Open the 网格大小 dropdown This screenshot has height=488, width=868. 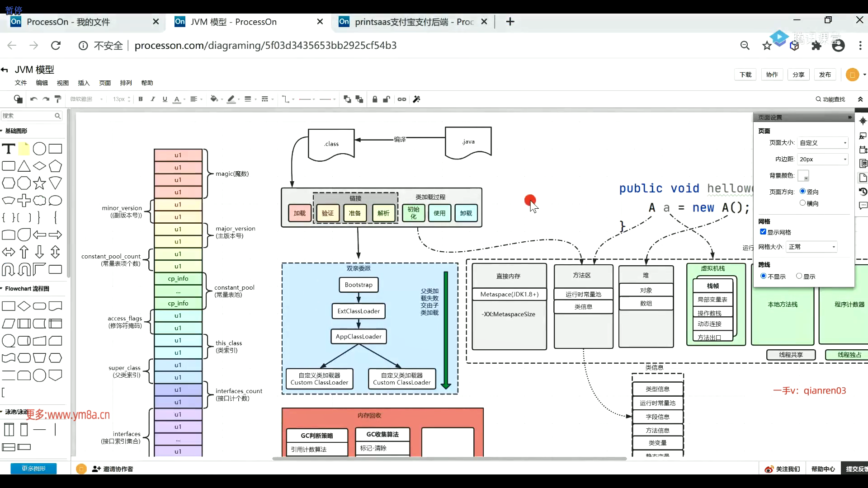tap(812, 247)
